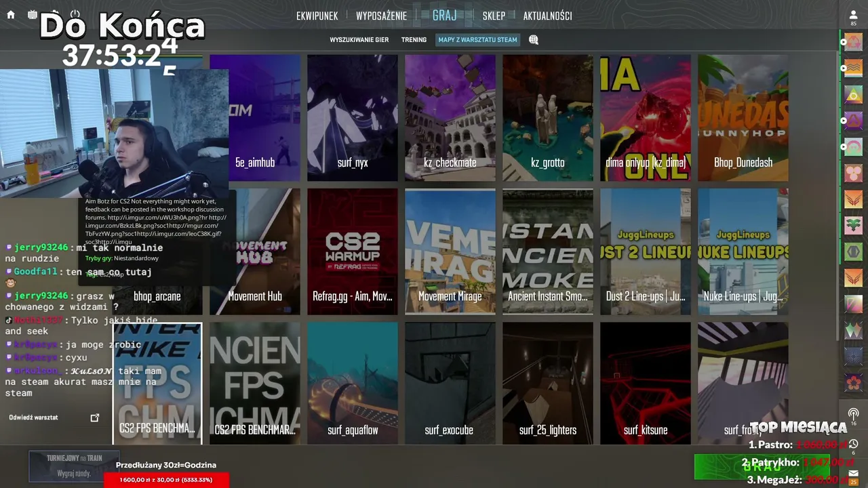This screenshot has height=488, width=868.
Task: Switch to the GRAJ tab
Action: (445, 16)
